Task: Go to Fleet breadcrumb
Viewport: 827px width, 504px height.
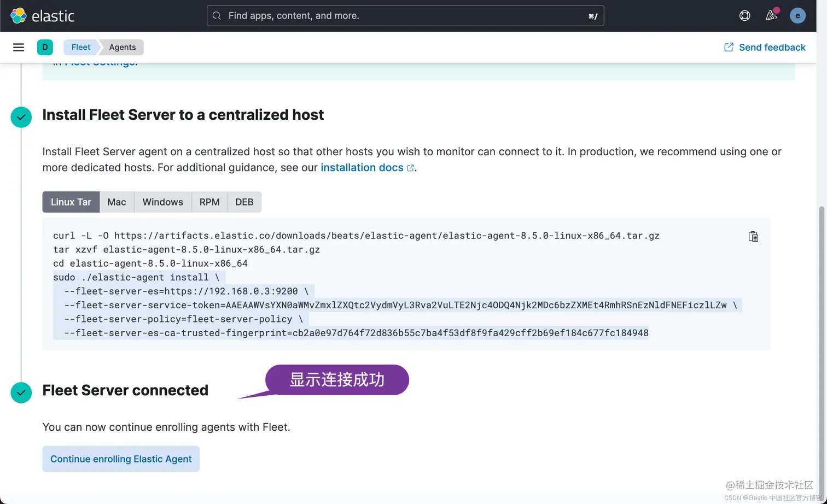Action: (80, 47)
